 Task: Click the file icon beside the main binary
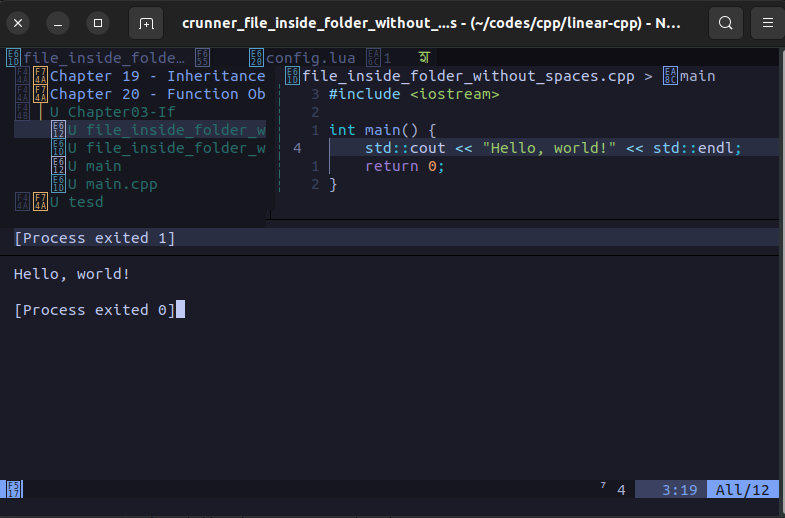click(59, 166)
